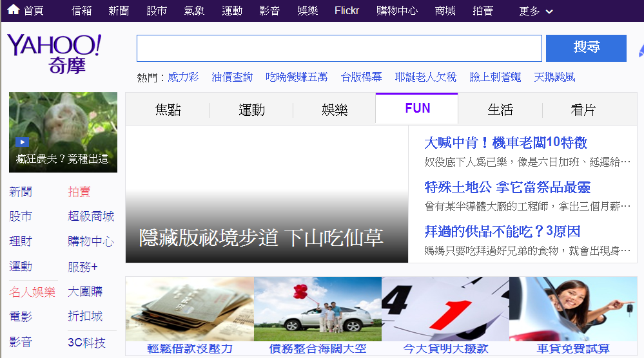Click trending search link 油價查詢
The width and height of the screenshot is (644, 358).
232,77
